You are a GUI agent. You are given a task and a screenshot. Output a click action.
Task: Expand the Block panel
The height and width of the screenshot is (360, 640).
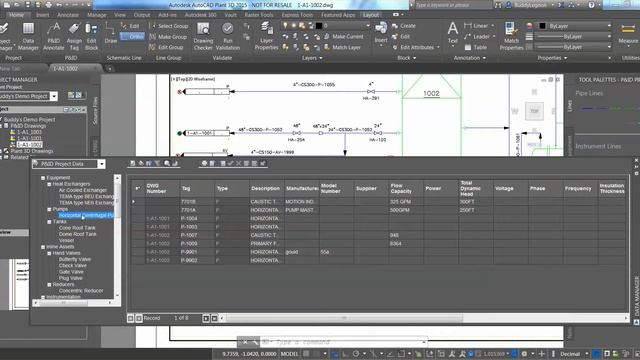(x=407, y=58)
